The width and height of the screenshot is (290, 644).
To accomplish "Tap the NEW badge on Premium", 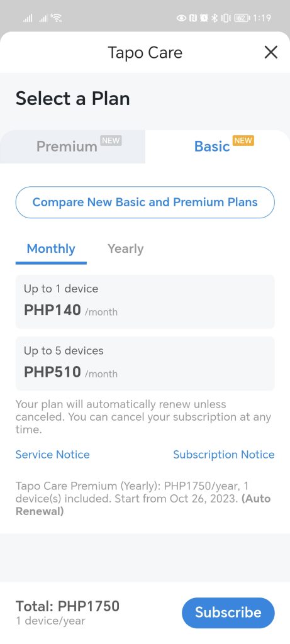I will coord(111,140).
